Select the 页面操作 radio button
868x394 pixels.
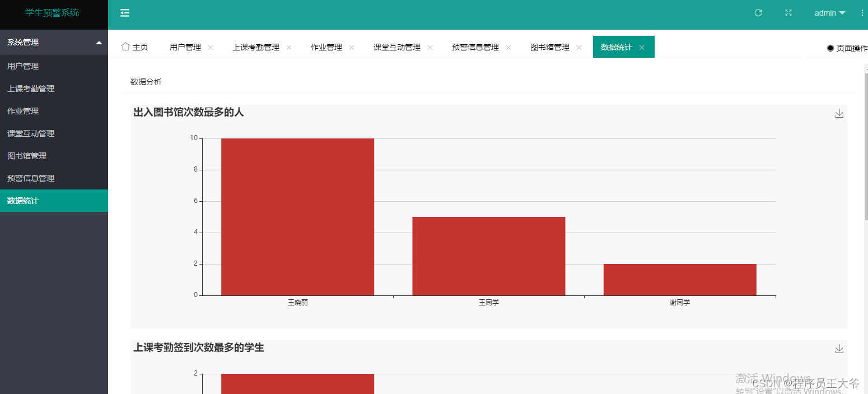coord(830,48)
